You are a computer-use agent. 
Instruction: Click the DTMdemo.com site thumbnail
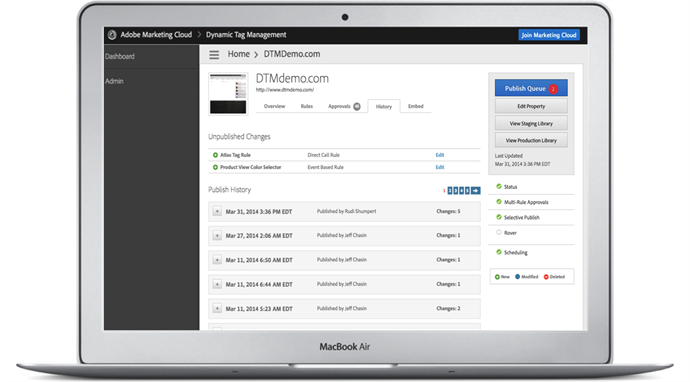coord(228,94)
